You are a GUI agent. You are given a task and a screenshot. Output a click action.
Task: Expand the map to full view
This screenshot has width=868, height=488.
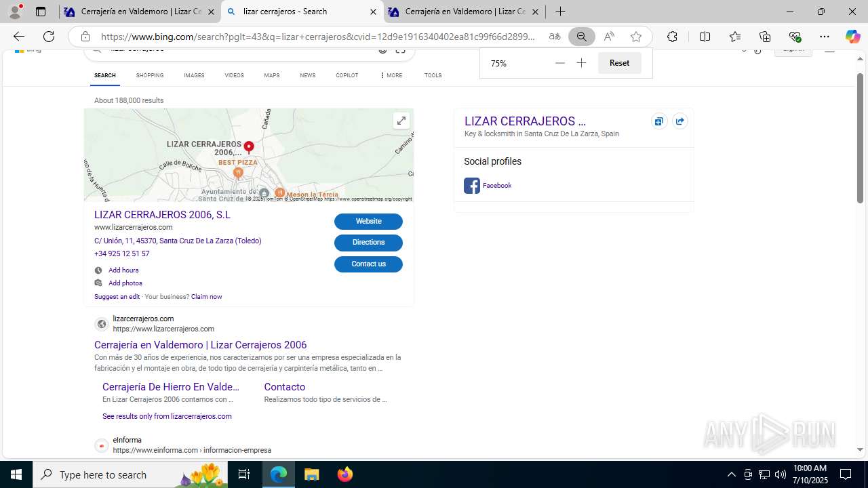(401, 121)
